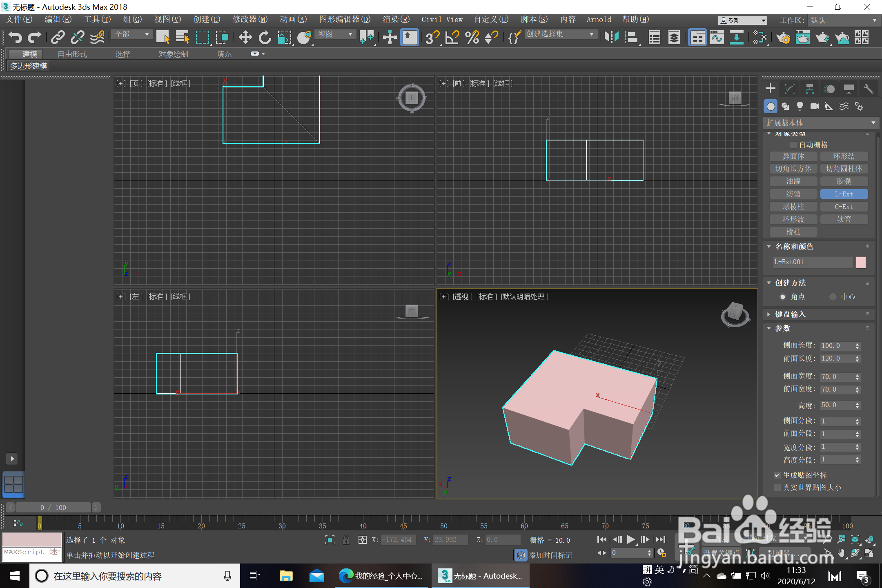The height and width of the screenshot is (588, 882).
Task: Enable 真实世界贴图大小 checkbox
Action: coord(777,488)
